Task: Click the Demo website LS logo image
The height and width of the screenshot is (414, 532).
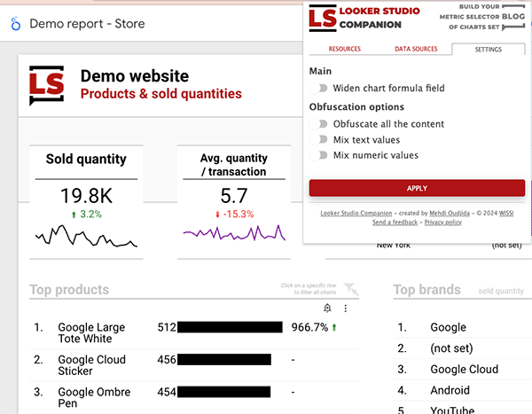Action: coord(46,85)
